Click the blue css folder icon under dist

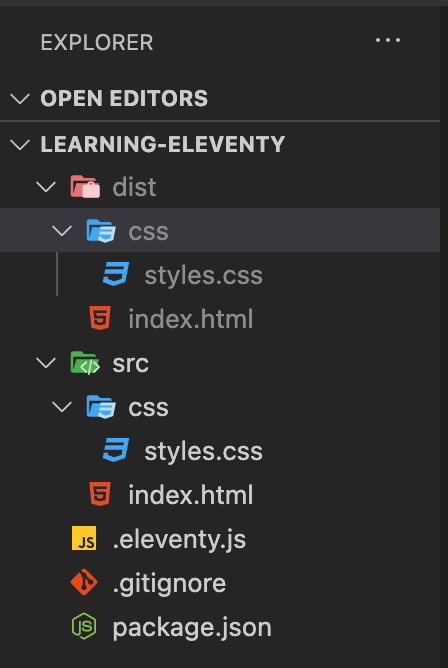[x=101, y=230]
